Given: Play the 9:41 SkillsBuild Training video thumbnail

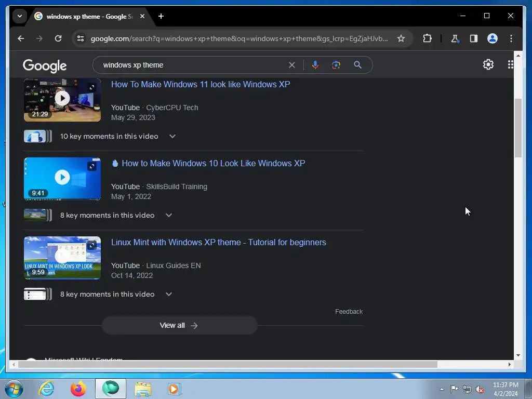Looking at the screenshot, I should point(62,179).
